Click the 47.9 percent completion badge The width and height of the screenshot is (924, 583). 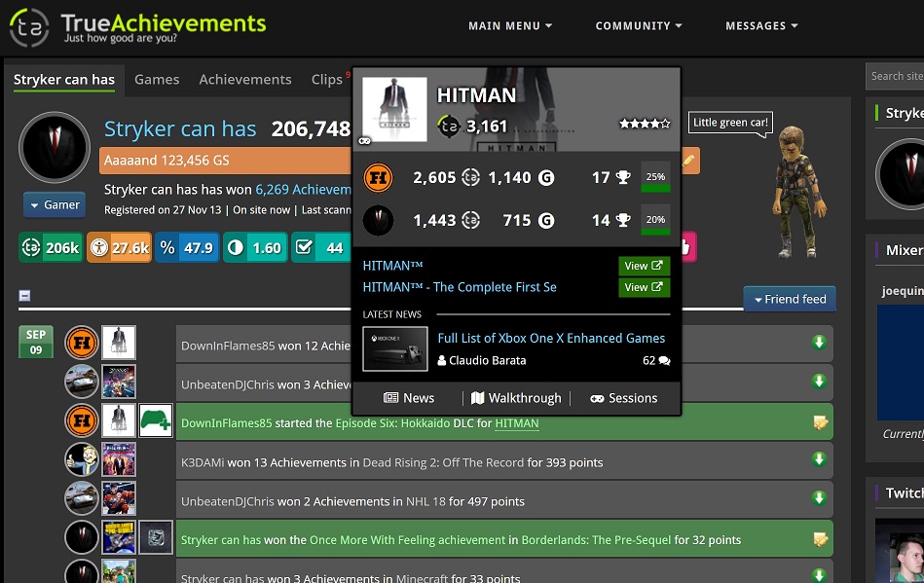tap(187, 247)
